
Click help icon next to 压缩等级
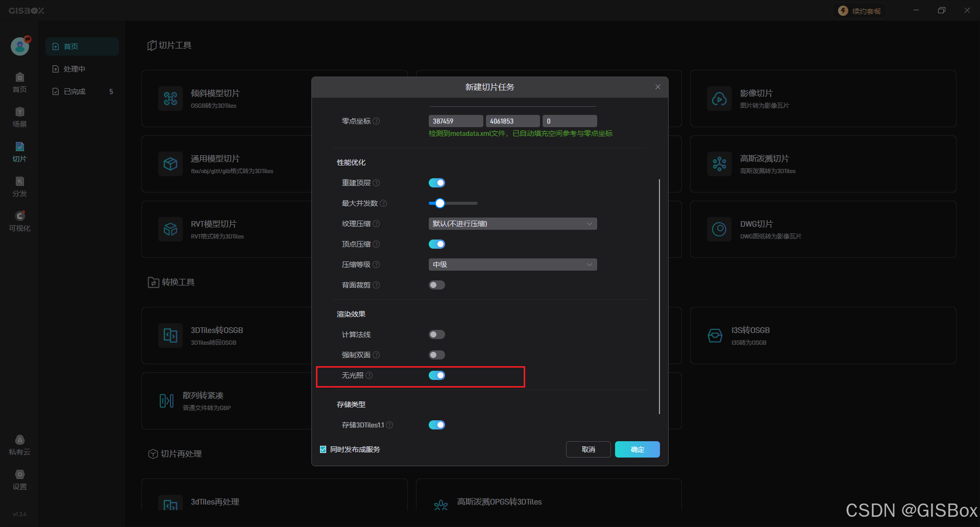click(376, 265)
